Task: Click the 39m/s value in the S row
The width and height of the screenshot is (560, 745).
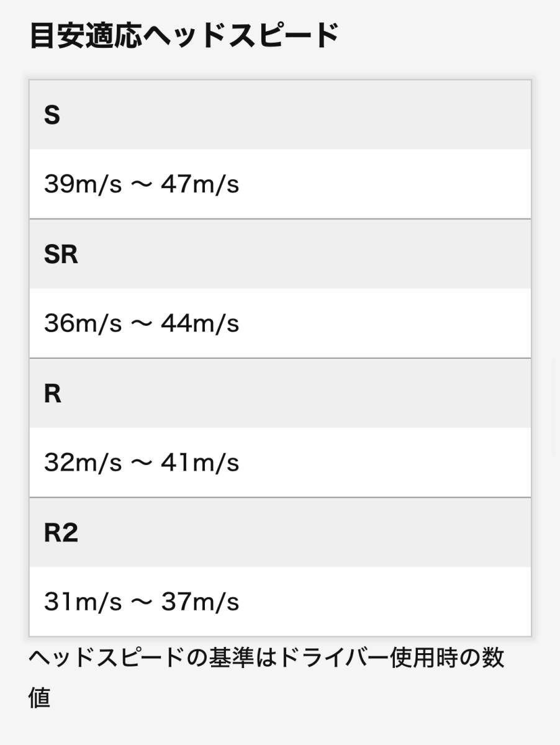Action: [x=83, y=184]
